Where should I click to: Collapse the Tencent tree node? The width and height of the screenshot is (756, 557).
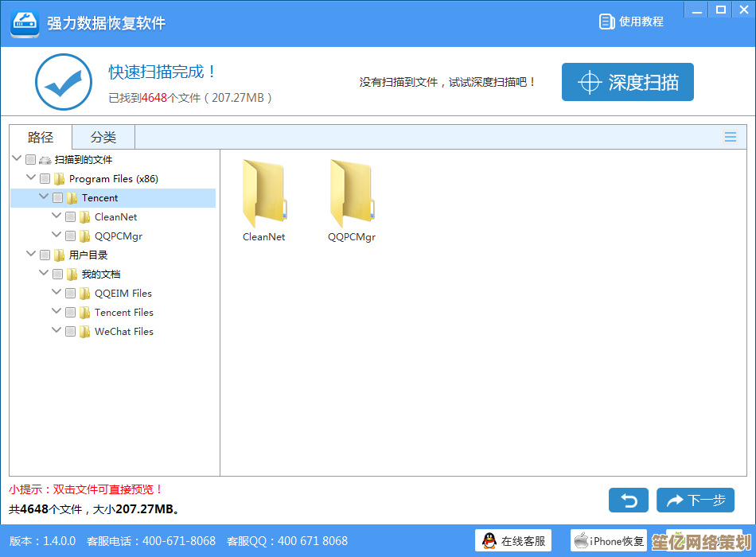coord(44,197)
